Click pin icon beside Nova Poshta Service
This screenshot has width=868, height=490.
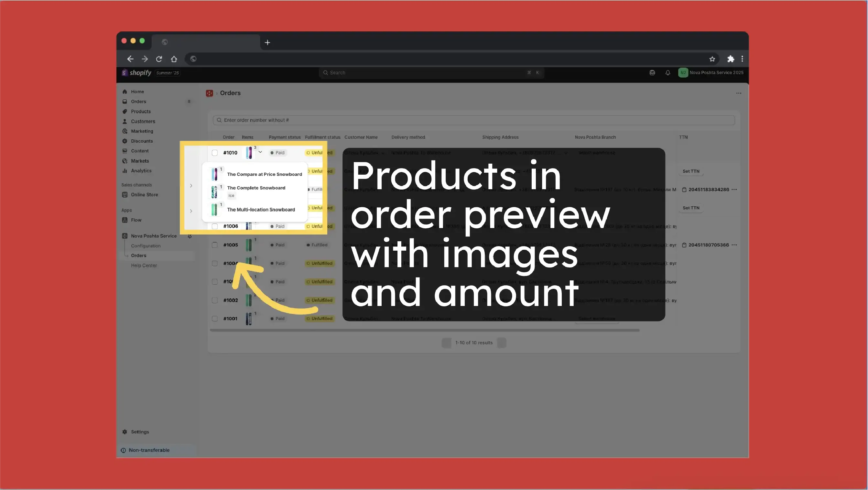[x=190, y=236]
